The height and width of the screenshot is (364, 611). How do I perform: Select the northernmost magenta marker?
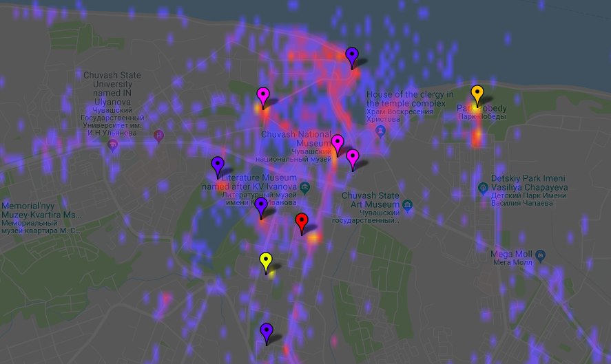[x=262, y=96]
